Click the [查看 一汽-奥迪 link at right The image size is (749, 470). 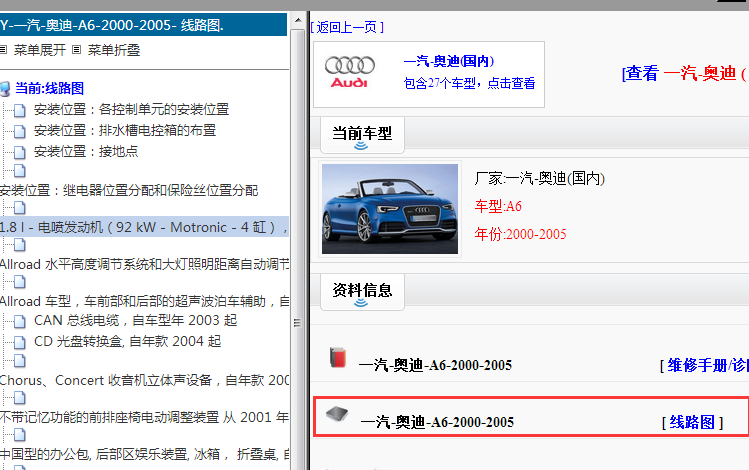click(685, 74)
